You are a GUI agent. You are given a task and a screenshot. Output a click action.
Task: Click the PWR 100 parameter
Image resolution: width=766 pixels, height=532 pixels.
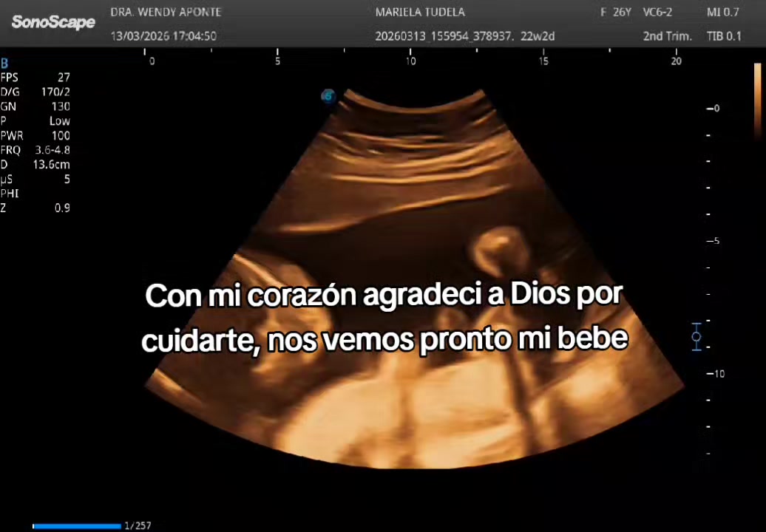point(35,136)
